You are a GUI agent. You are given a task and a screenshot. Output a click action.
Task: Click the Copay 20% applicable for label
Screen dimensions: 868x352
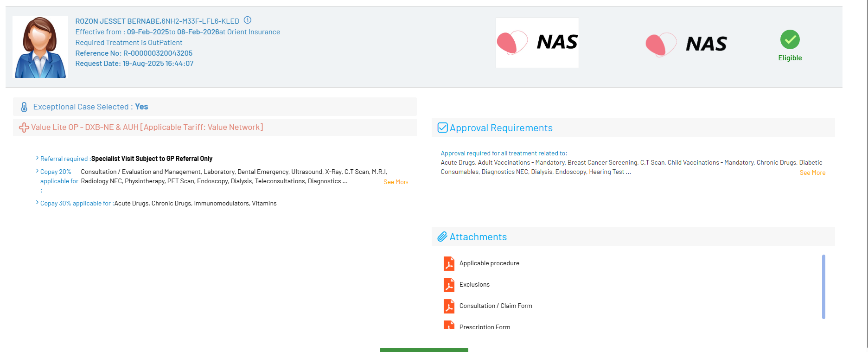(x=59, y=181)
